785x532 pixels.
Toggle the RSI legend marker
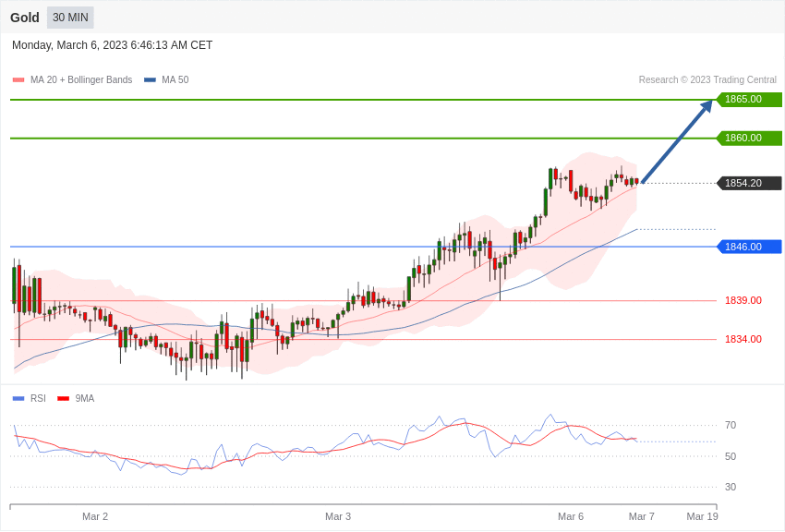pyautogui.click(x=18, y=399)
